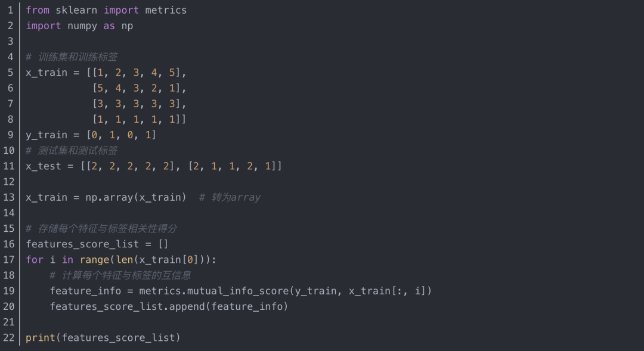Click the x_test variable on line 11
This screenshot has width=644, height=351.
44,166
